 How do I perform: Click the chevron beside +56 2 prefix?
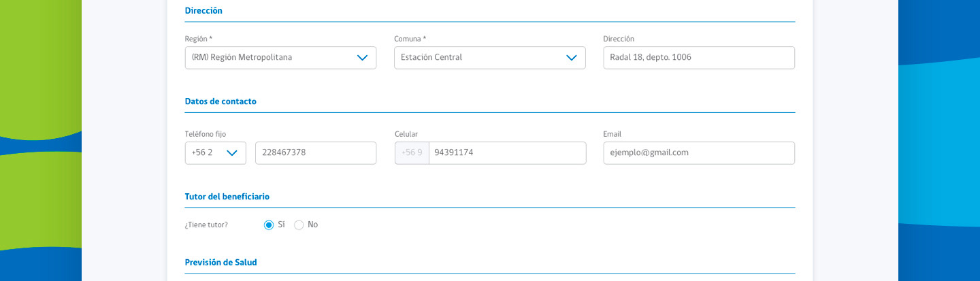[231, 153]
